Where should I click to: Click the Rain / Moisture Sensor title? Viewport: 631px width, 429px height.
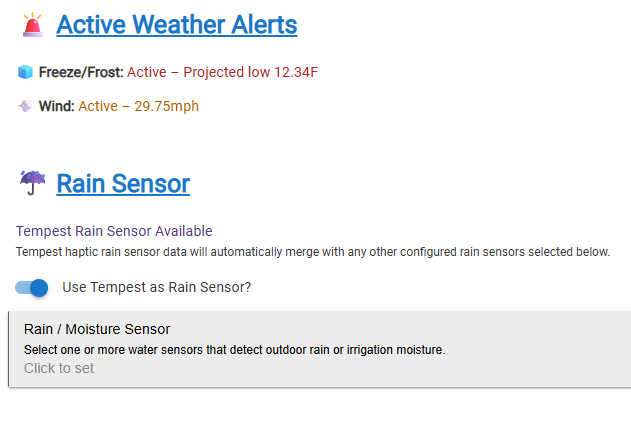[97, 329]
